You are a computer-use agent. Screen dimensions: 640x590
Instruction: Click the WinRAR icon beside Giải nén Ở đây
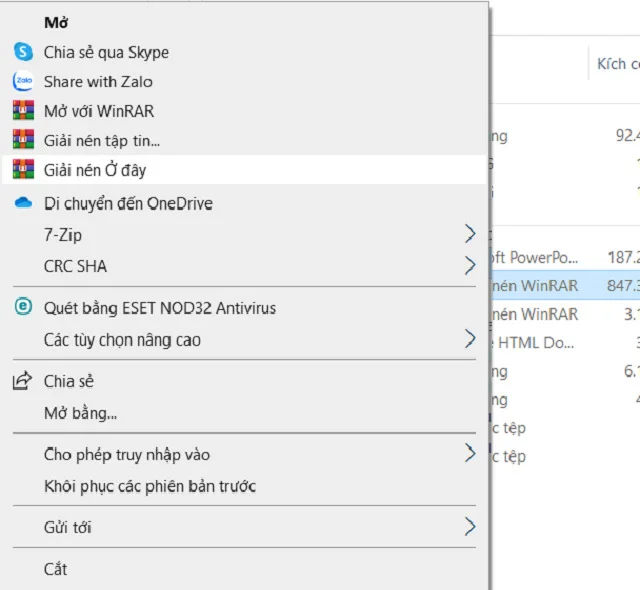[23, 170]
